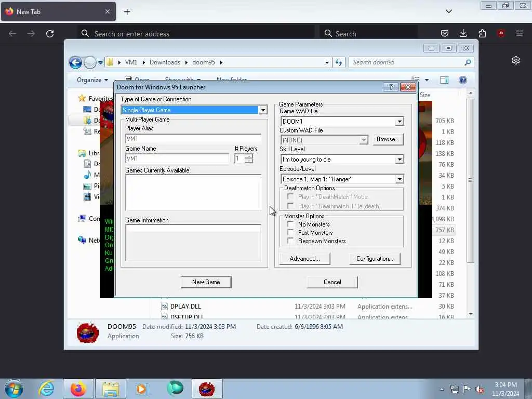Click the Libraries icon in navigation pane
Screen dimensions: 532x399
click(x=82, y=153)
